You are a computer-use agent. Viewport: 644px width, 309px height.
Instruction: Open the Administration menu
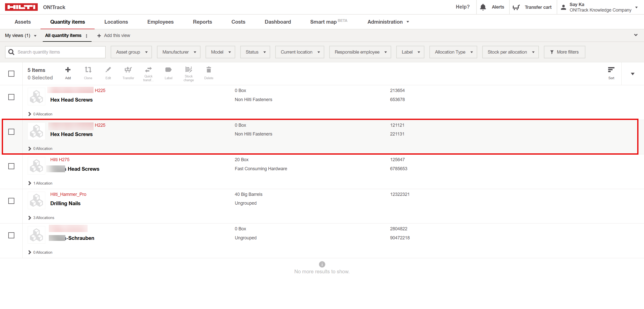[x=388, y=22]
